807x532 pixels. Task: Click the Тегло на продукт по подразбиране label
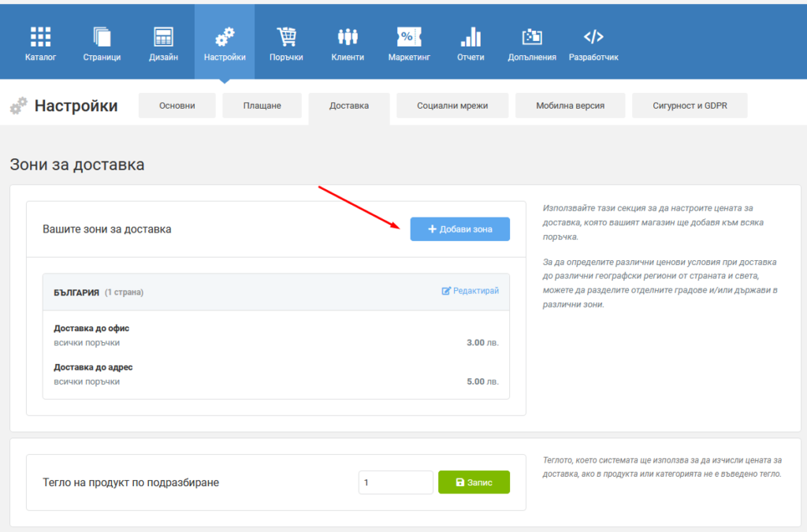tap(131, 482)
